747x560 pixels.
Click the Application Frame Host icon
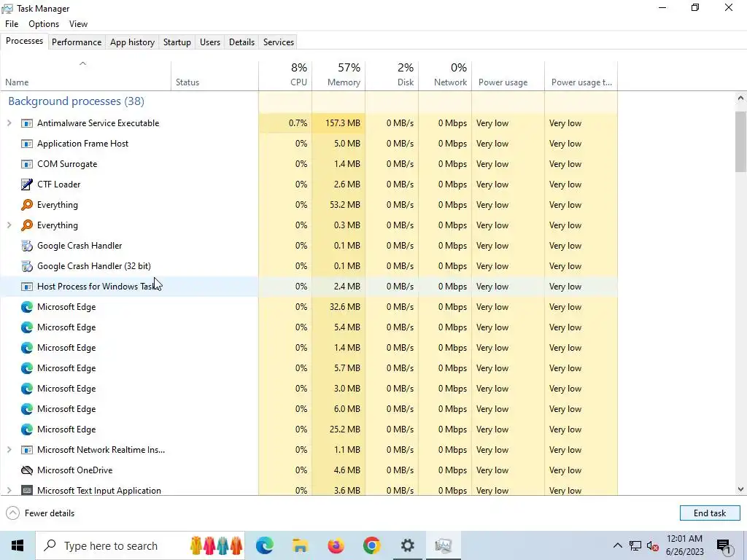click(27, 144)
